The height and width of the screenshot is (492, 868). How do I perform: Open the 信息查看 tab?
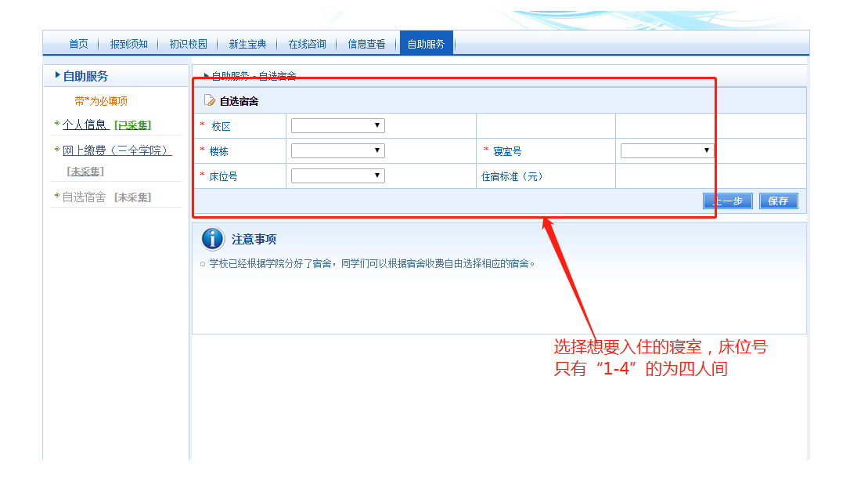pos(366,44)
